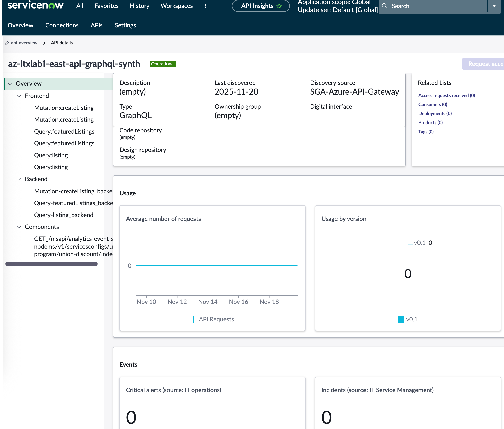Image resolution: width=504 pixels, height=429 pixels.
Task: Open the Workspaces menu
Action: (x=177, y=6)
